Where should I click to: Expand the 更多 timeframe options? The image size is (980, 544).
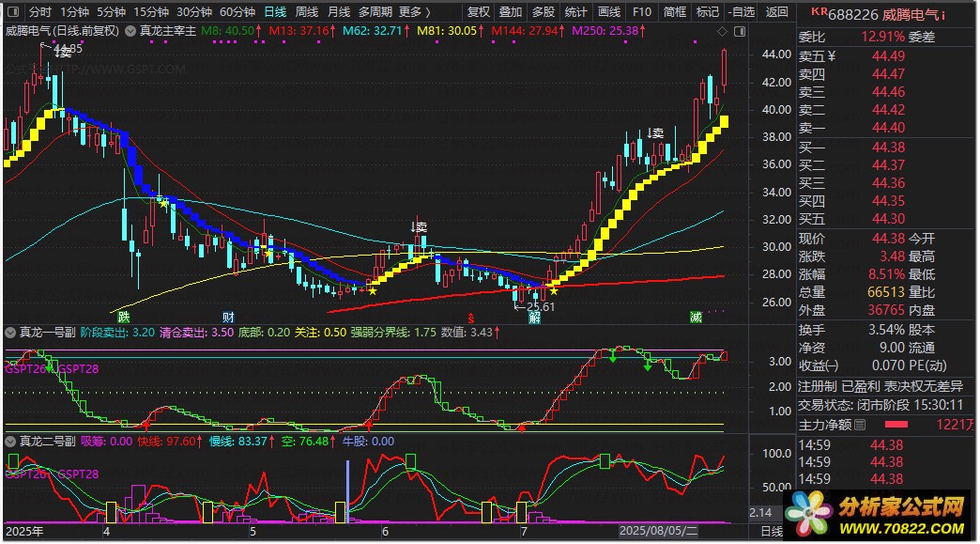pyautogui.click(x=415, y=12)
